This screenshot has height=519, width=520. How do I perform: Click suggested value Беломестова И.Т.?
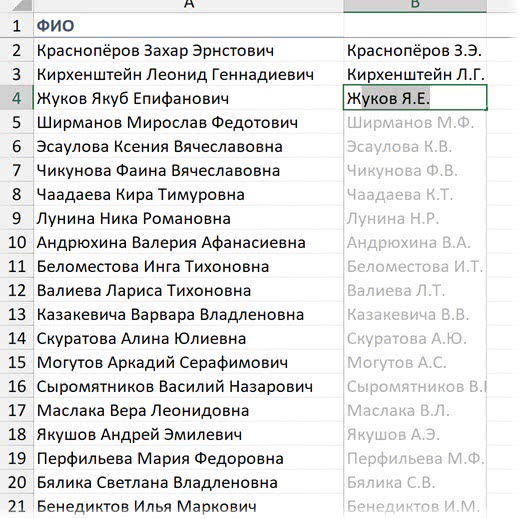415,266
